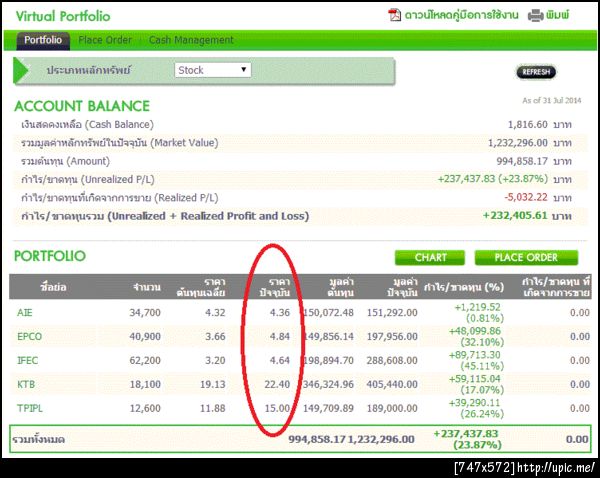Click TPIPL profit +39,290.11
Viewport: 600px width, 478px height.
[x=475, y=403]
